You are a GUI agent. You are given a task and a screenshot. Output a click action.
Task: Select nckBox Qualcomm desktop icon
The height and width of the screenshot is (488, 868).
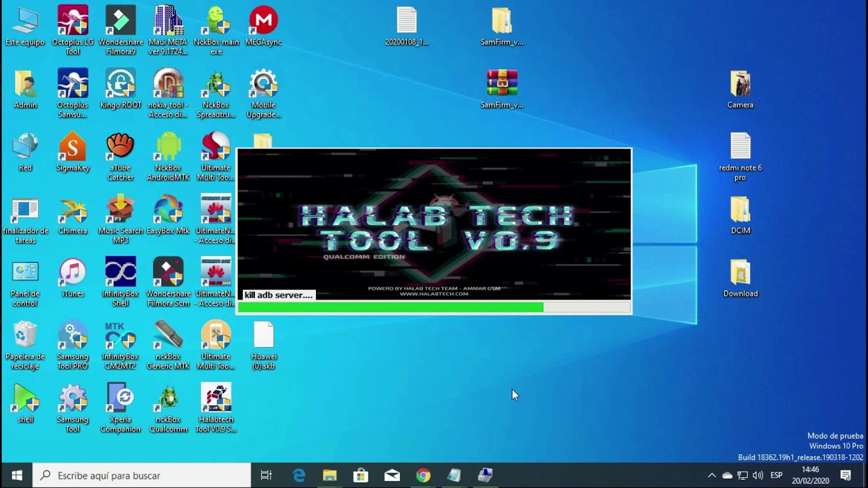167,408
